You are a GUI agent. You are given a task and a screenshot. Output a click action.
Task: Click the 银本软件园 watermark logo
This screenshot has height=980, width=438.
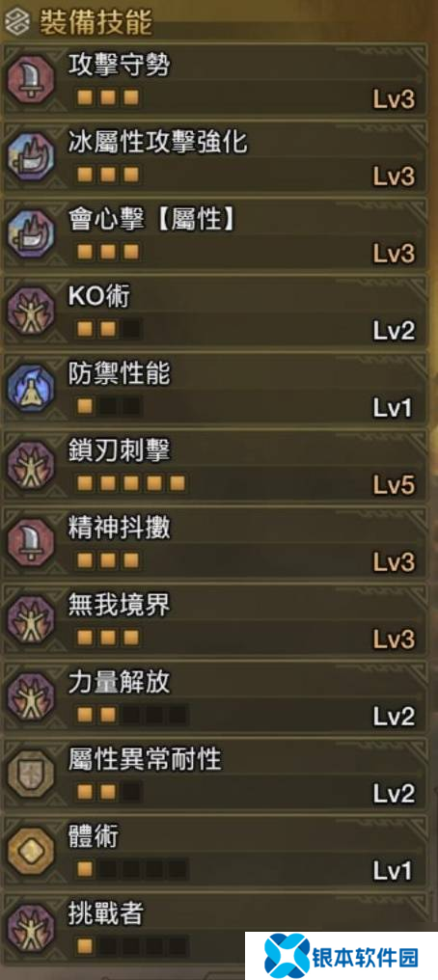coord(341,956)
